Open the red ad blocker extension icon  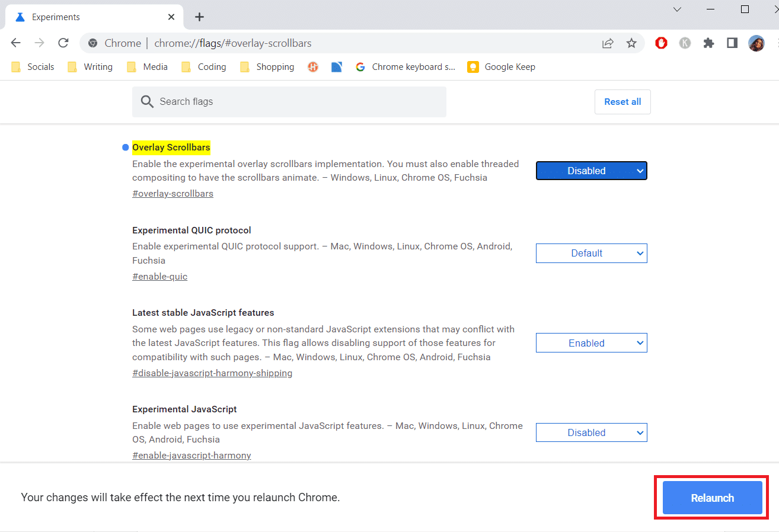(661, 43)
